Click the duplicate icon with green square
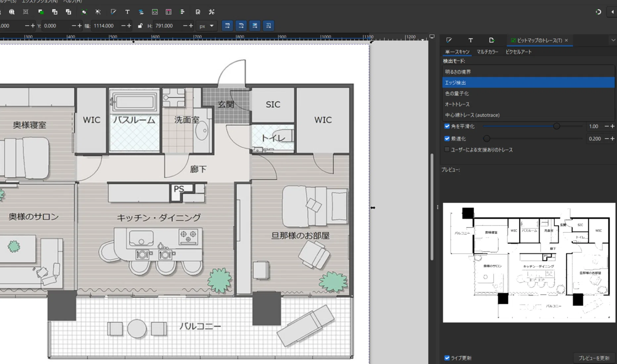The height and width of the screenshot is (364, 617). coord(41,12)
